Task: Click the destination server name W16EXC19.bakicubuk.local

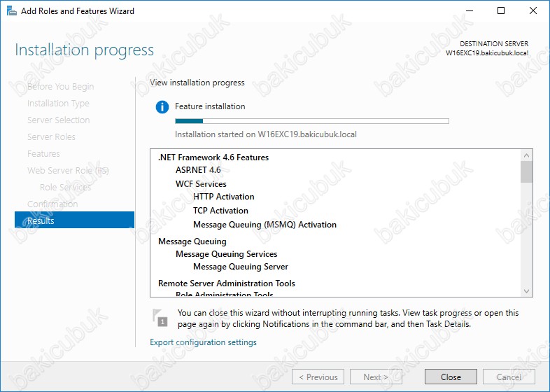Action: pos(487,53)
